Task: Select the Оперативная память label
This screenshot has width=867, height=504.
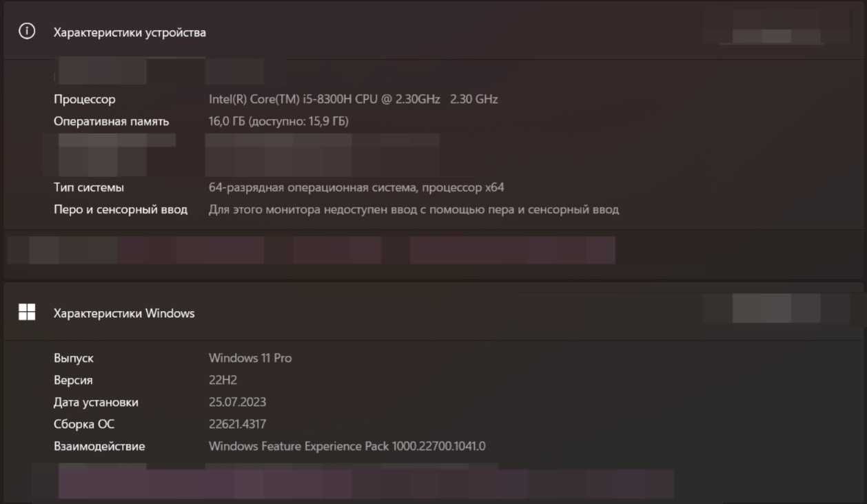Action: [111, 121]
